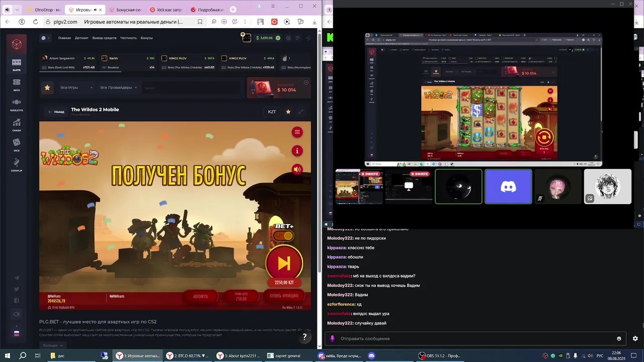Open the Все Провайдеры dropdown
Image resolution: width=644 pixels, height=362 pixels.
tap(119, 87)
